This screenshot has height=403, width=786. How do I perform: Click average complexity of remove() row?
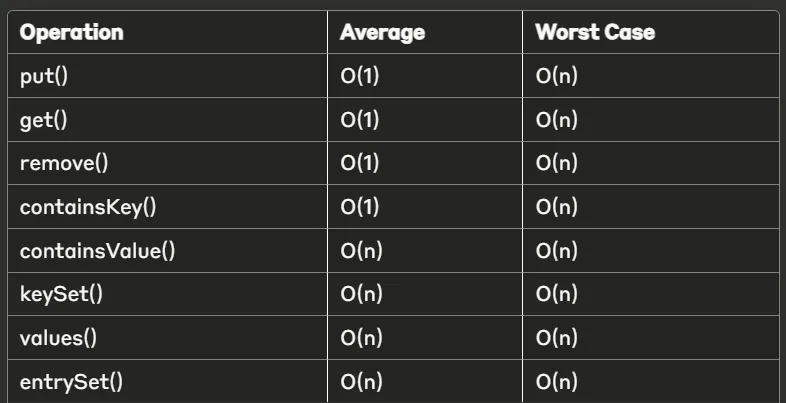coord(360,163)
